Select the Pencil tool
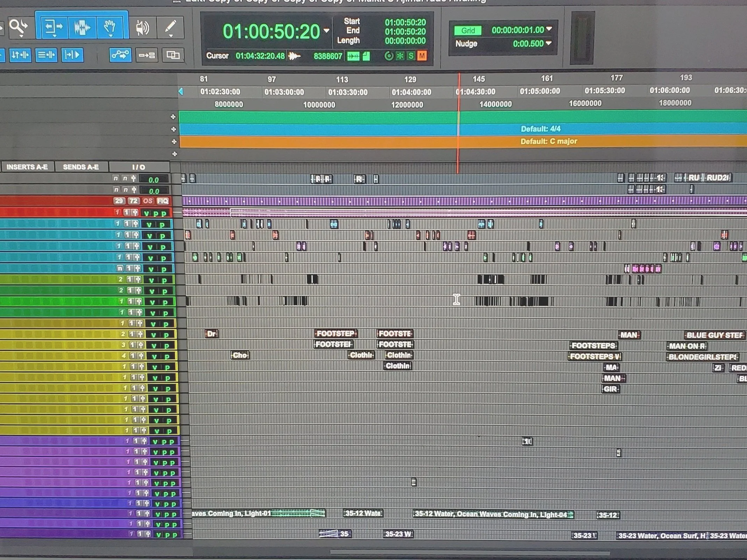This screenshot has width=747, height=560. coord(170,27)
